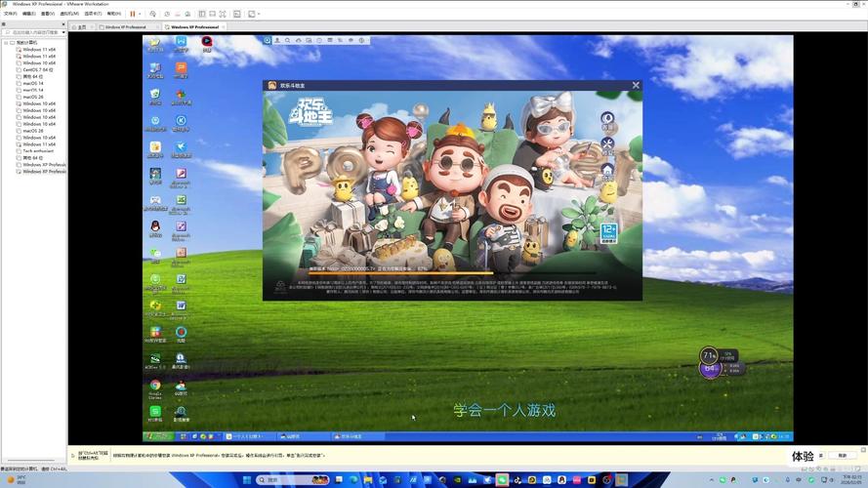Click the house icon on game's right side
Screen dimensions: 868x488
coord(607,170)
